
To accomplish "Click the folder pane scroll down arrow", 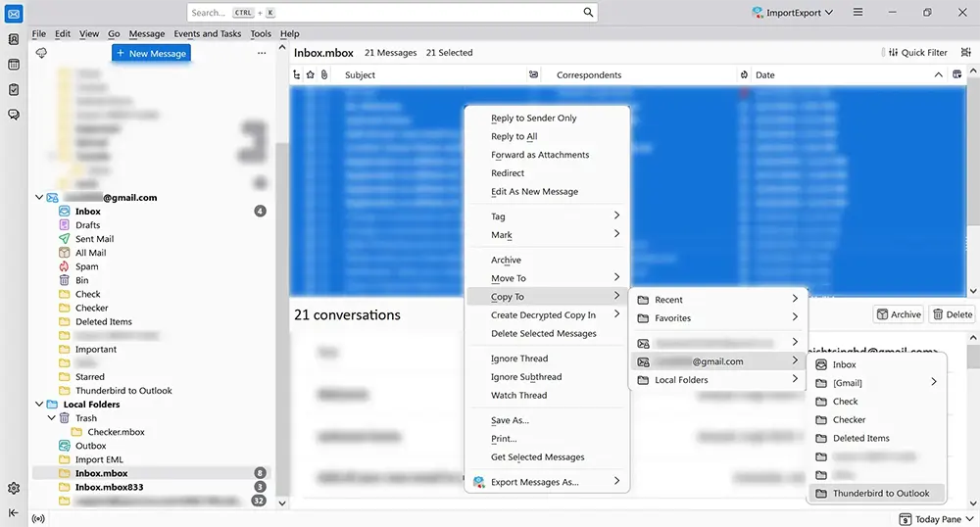I will tap(282, 503).
